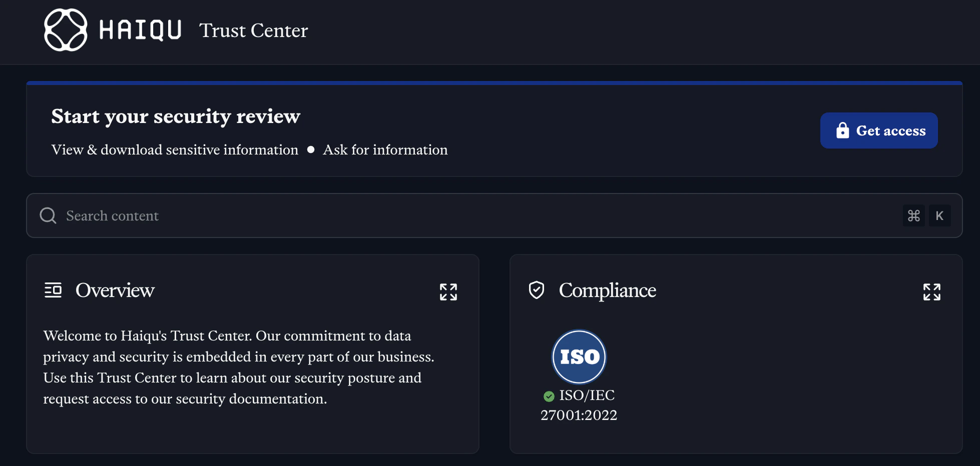Select the Trust Center header label
This screenshot has height=466, width=980.
click(x=254, y=30)
